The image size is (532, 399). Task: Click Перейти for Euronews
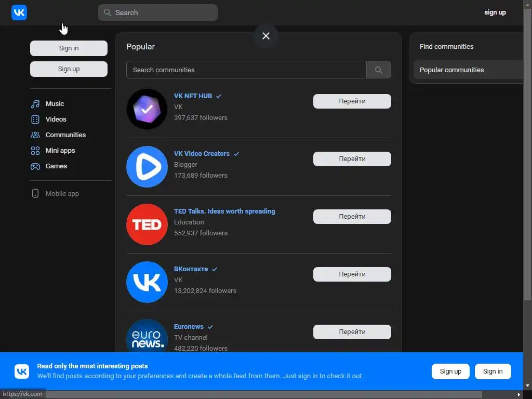point(352,332)
